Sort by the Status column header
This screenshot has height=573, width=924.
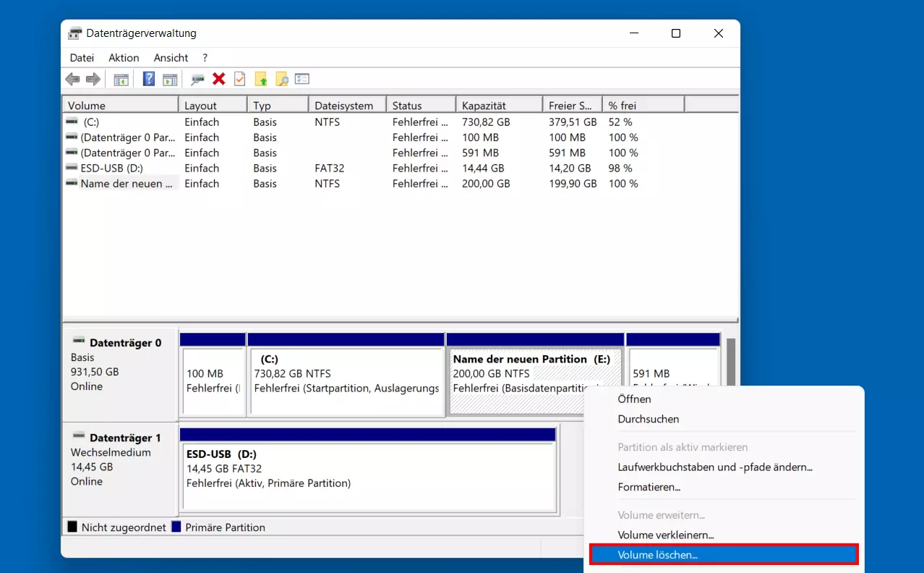pos(421,105)
